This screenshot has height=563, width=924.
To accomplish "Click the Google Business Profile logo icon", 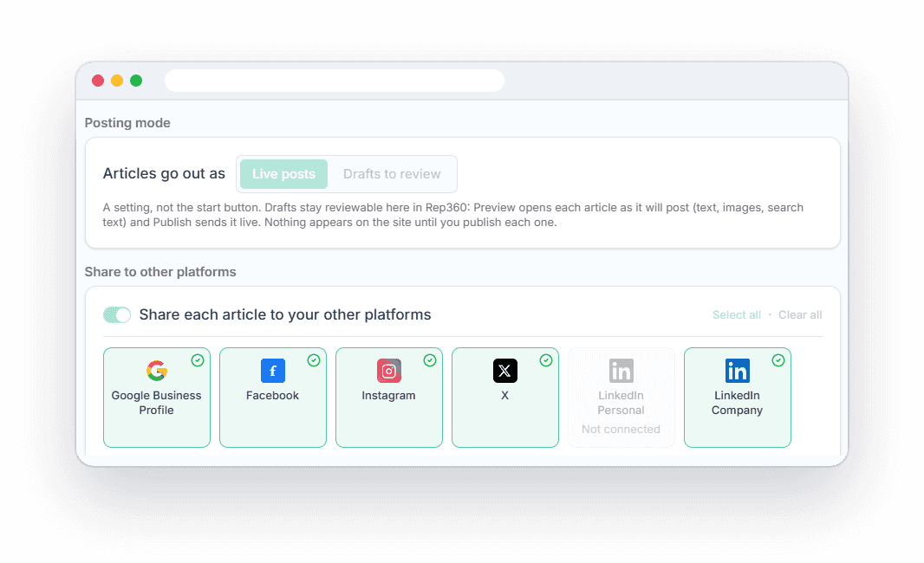I will pos(157,371).
